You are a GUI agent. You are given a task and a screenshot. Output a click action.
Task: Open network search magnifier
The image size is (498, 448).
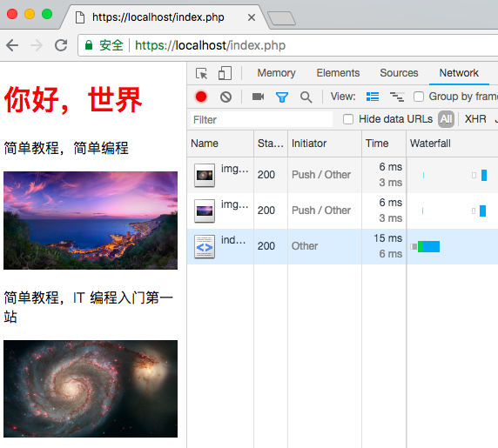(306, 97)
